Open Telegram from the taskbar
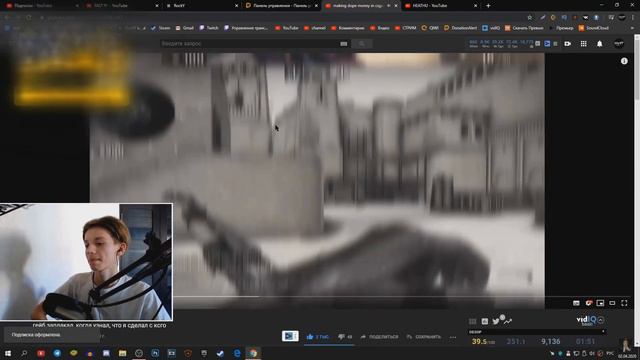 (57, 353)
